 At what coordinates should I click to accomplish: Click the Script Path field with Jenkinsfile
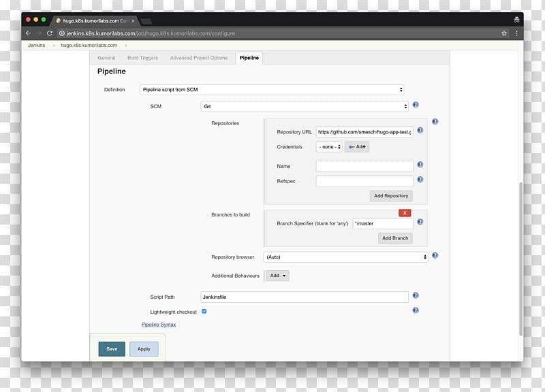[305, 297]
